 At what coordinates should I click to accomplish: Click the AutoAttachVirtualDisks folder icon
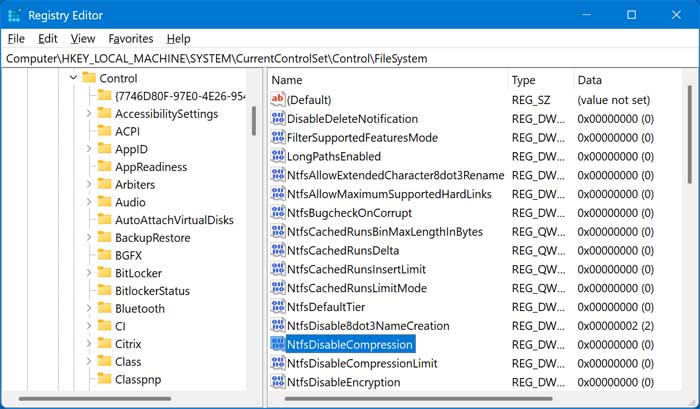tap(104, 219)
